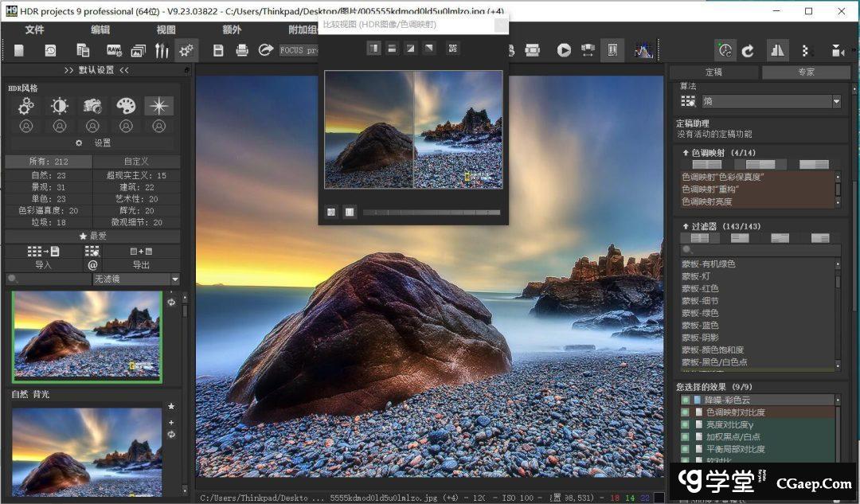Image resolution: width=860 pixels, height=504 pixels.
Task: Click the comparison view slider bar
Action: 431,213
